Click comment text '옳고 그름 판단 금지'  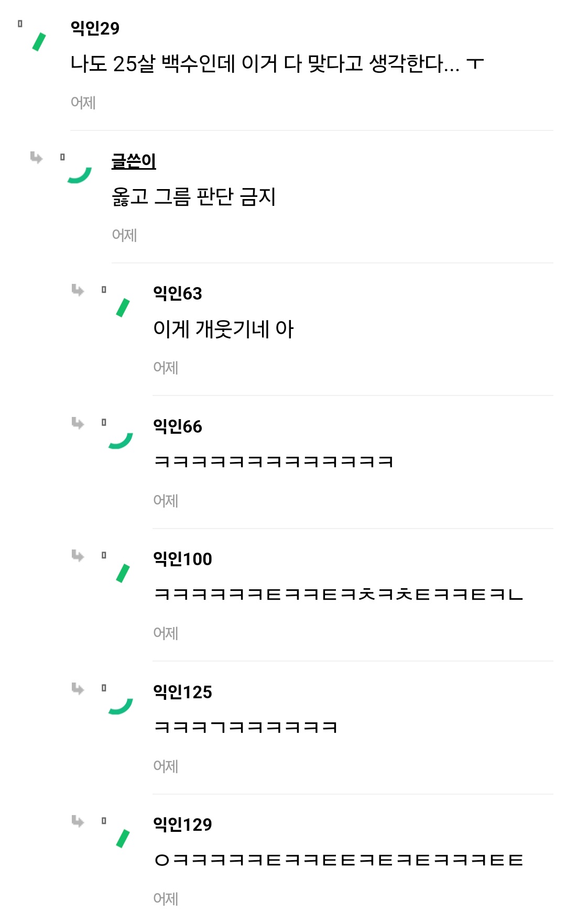[193, 197]
